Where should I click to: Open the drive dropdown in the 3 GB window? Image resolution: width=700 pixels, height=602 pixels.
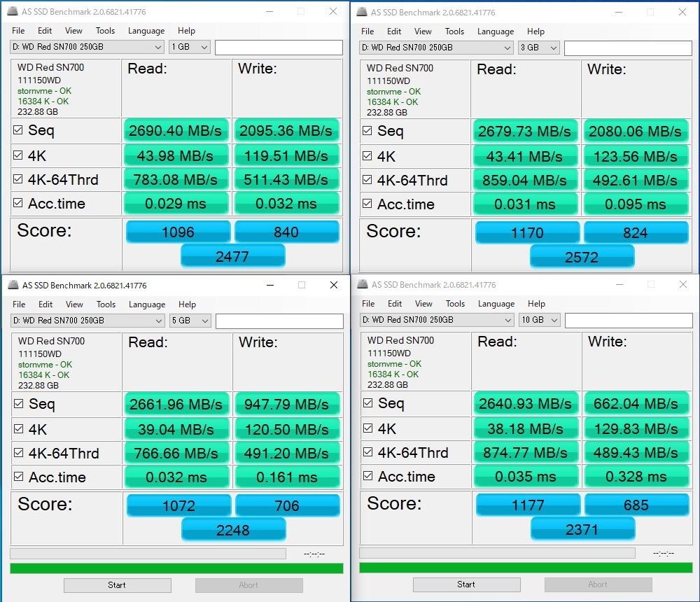point(436,48)
